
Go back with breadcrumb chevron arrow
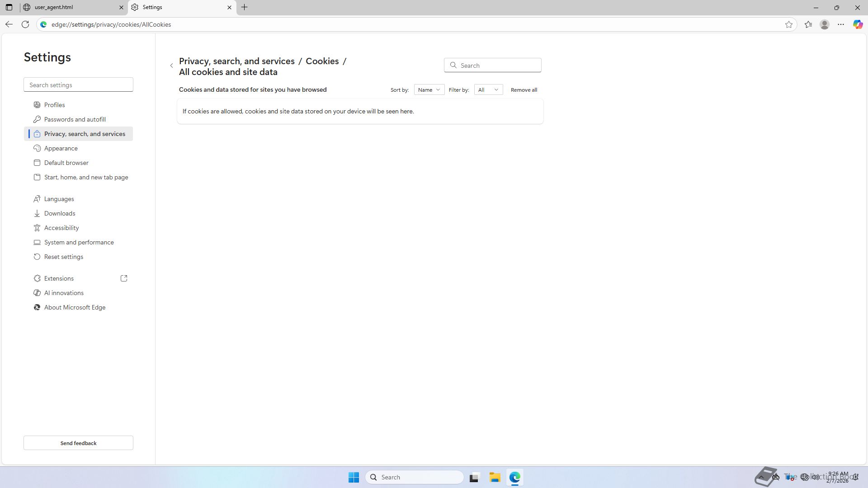click(x=172, y=66)
